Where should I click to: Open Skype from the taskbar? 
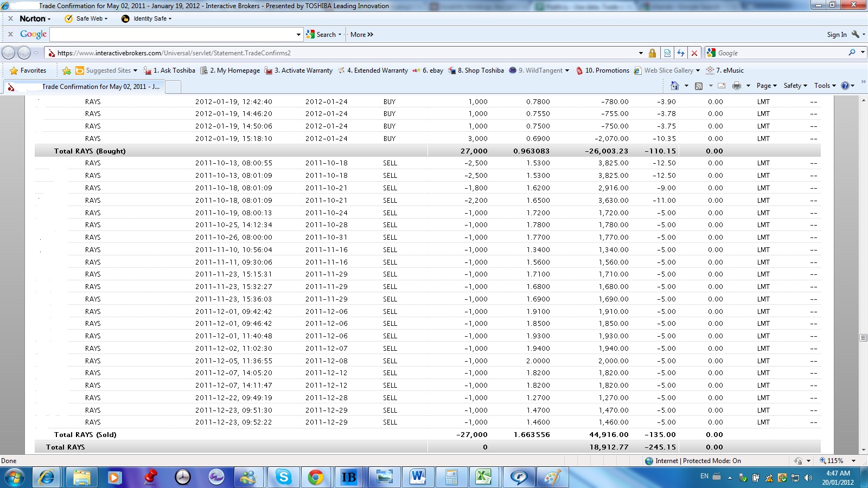tap(283, 477)
